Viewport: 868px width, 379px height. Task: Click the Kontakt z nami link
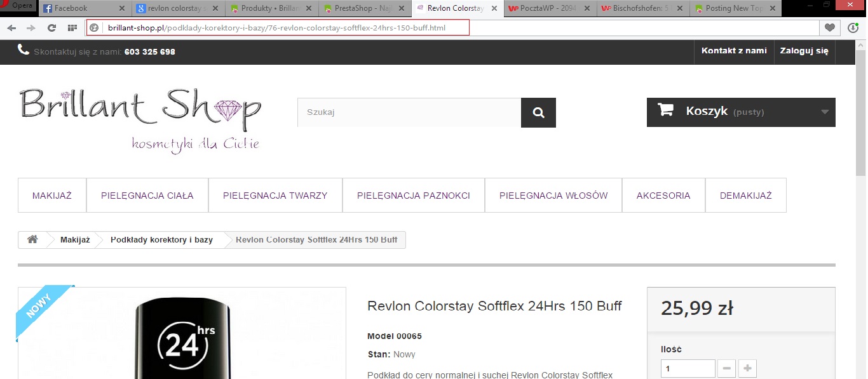coord(734,51)
